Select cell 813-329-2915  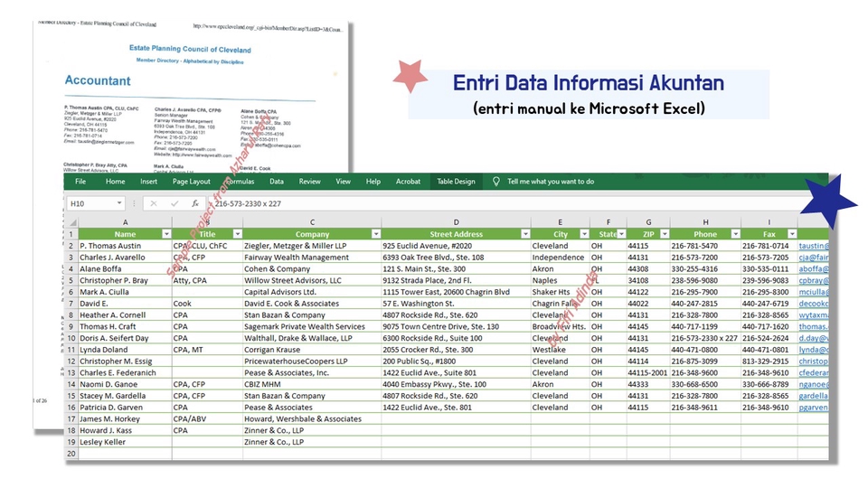point(769,361)
